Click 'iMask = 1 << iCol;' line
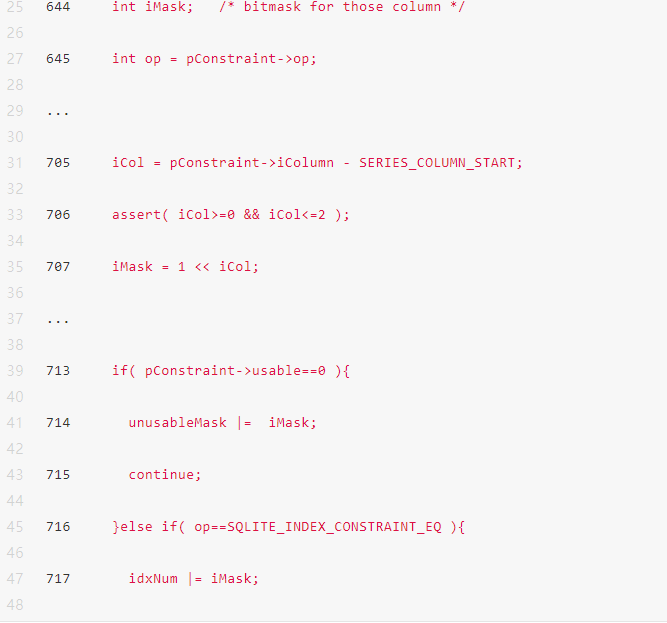The height and width of the screenshot is (623, 667). click(185, 267)
